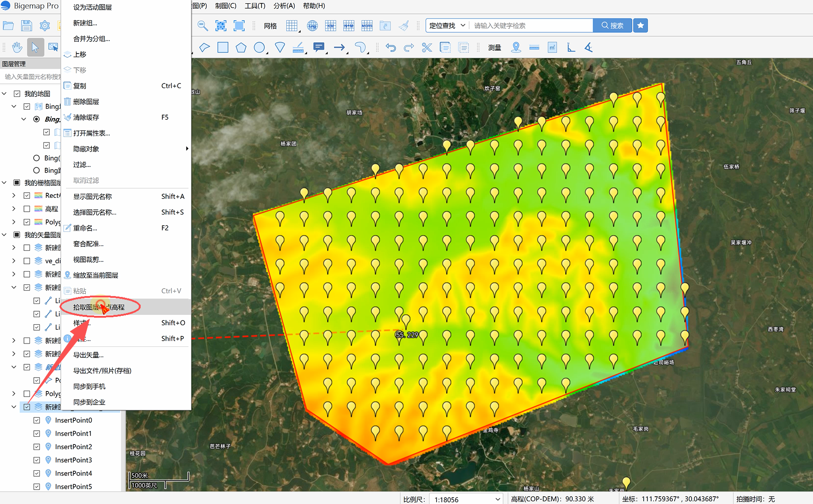Click the favorites star button

click(x=641, y=25)
